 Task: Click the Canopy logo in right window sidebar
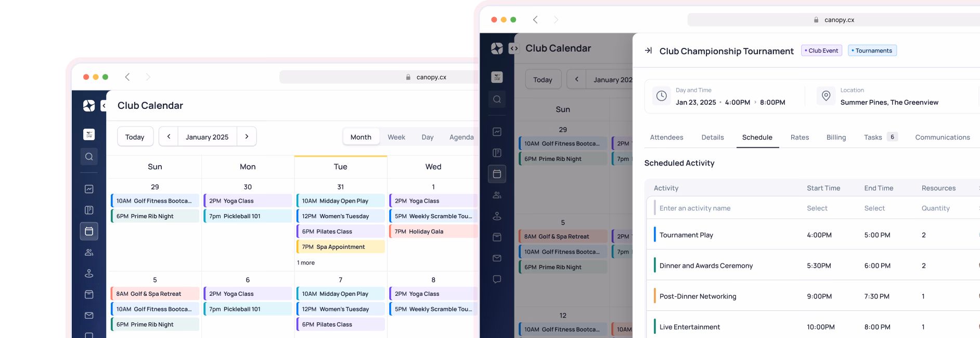point(497,48)
